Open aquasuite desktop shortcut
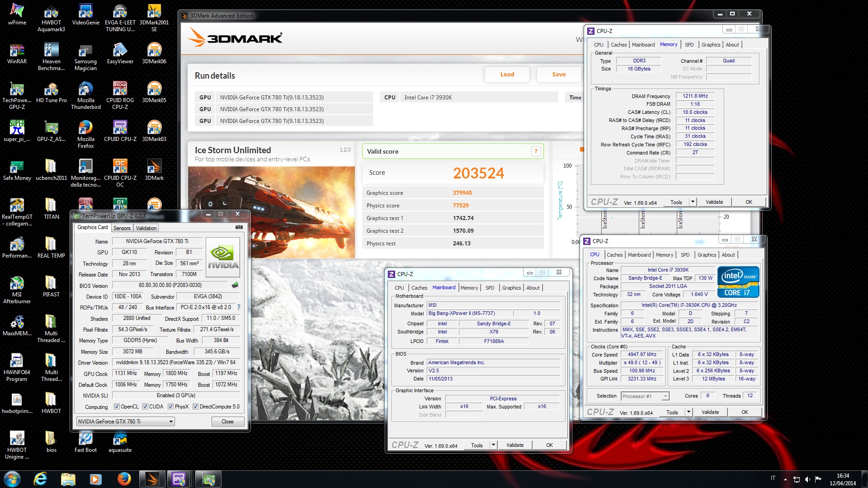 pos(120,442)
